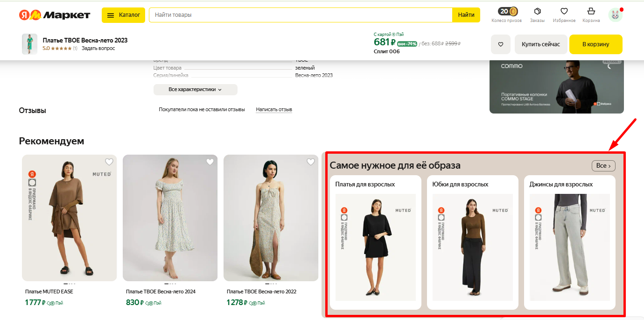Click the вам −74% discount badge
The image size is (644, 320).
coord(407,44)
